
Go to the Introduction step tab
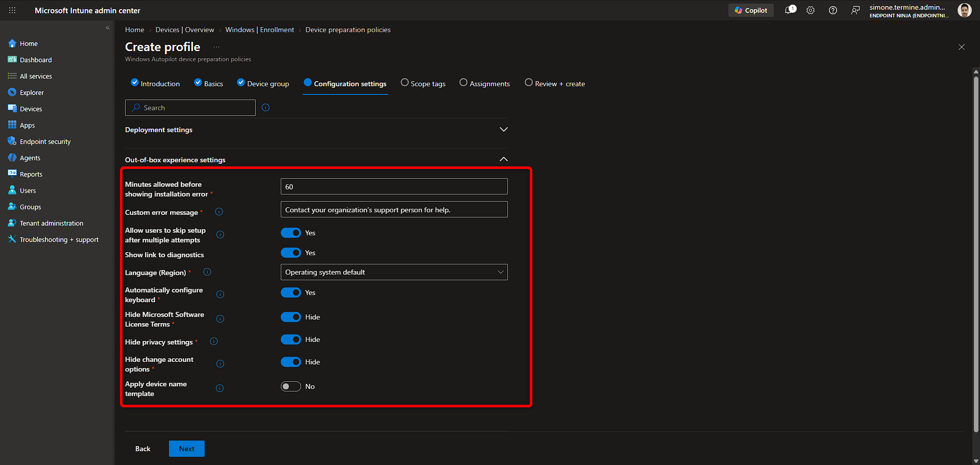point(155,84)
